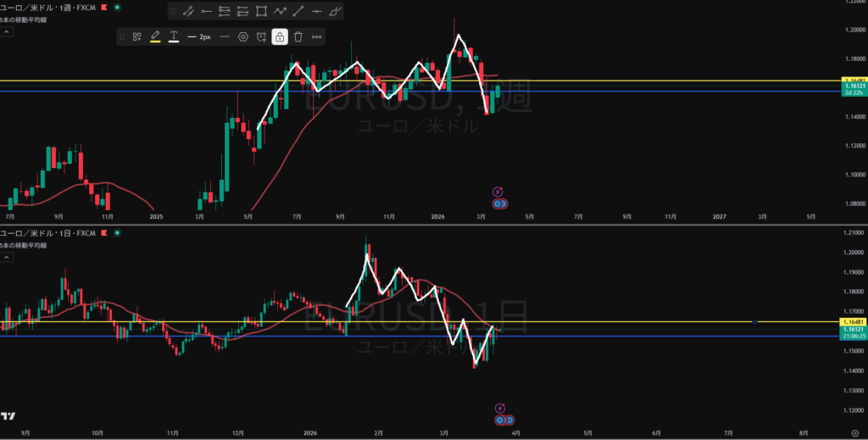Select the brush drawing tool

tap(336, 11)
